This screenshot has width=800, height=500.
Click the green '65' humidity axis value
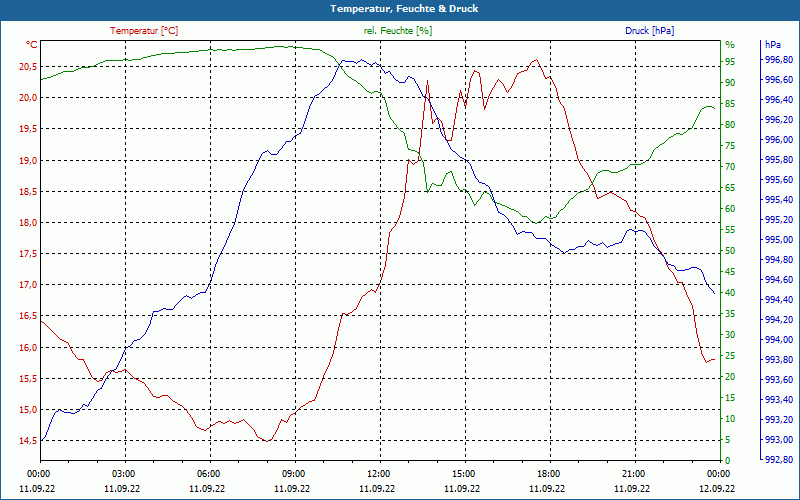pyautogui.click(x=730, y=187)
